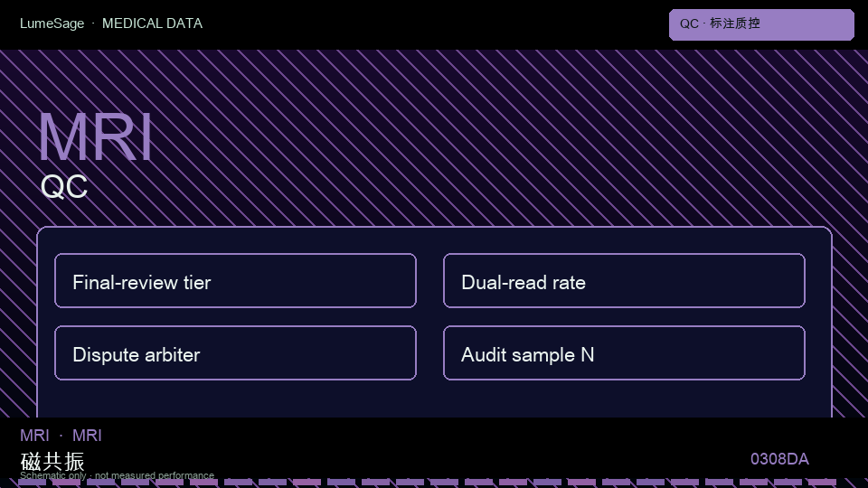The image size is (868, 488).
Task: Select the MEDICAL DATA header label
Action: [152, 23]
